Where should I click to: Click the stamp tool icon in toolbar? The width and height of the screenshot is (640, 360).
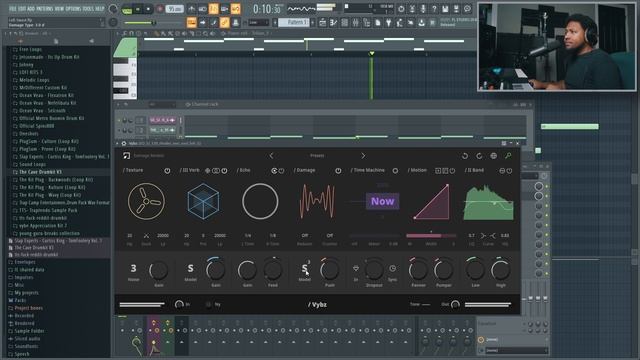pos(236,22)
